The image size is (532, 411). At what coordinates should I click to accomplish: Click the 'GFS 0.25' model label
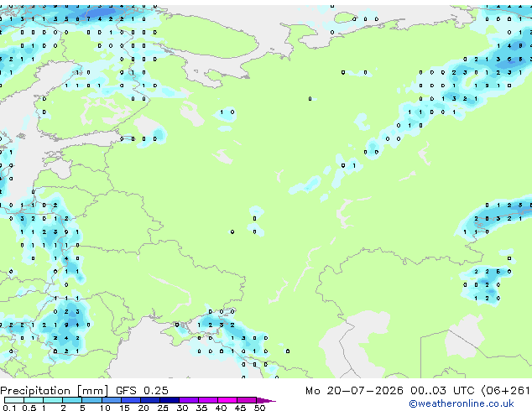(x=142, y=391)
